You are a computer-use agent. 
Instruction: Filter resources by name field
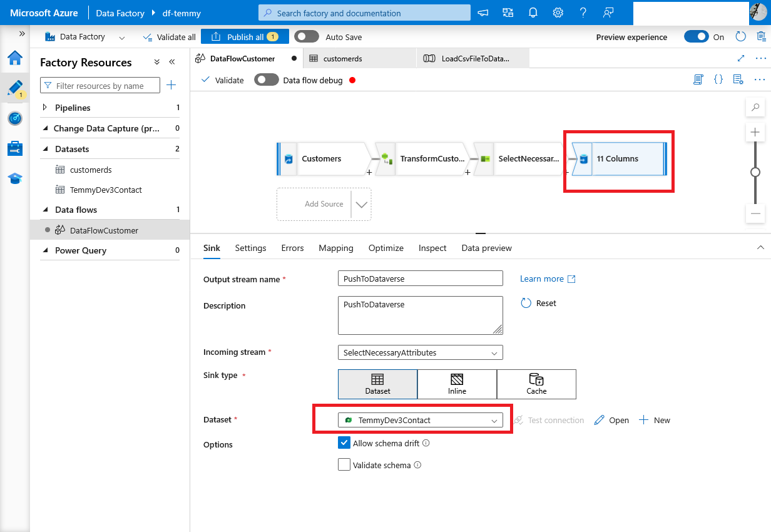(100, 86)
